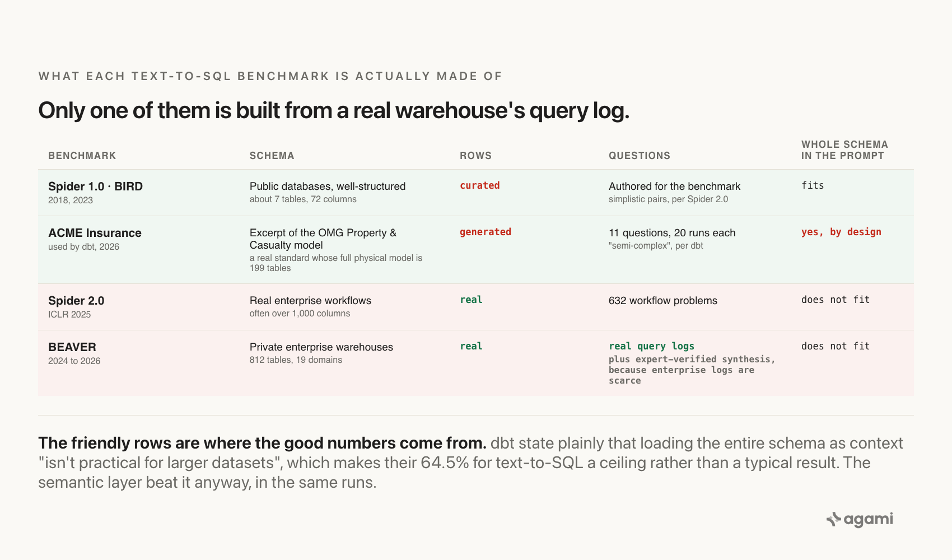Click 'Private enterprise warehouses' schema cell
This screenshot has height=560, width=952.
(x=321, y=347)
